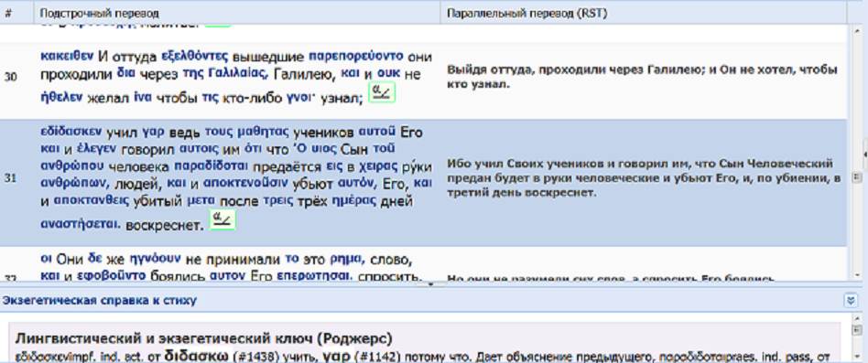This screenshot has width=868, height=363.
Task: Click the Russian word кто-либо
Action: (x=252, y=99)
